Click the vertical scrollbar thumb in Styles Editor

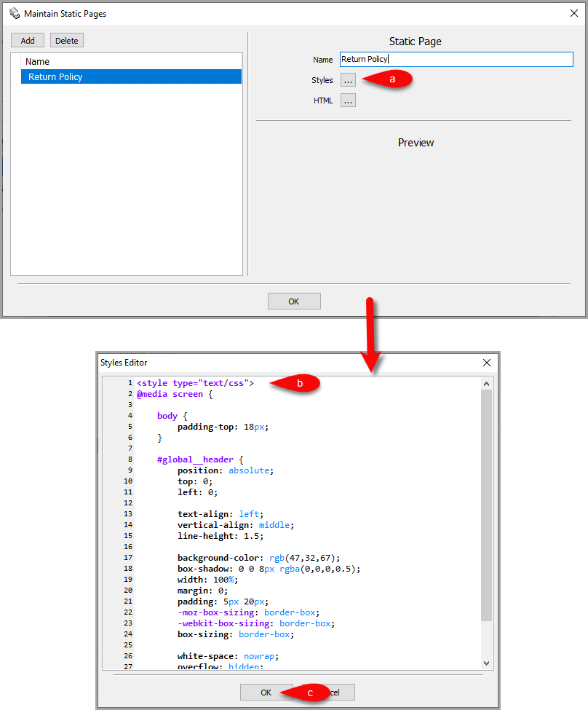pyautogui.click(x=487, y=505)
